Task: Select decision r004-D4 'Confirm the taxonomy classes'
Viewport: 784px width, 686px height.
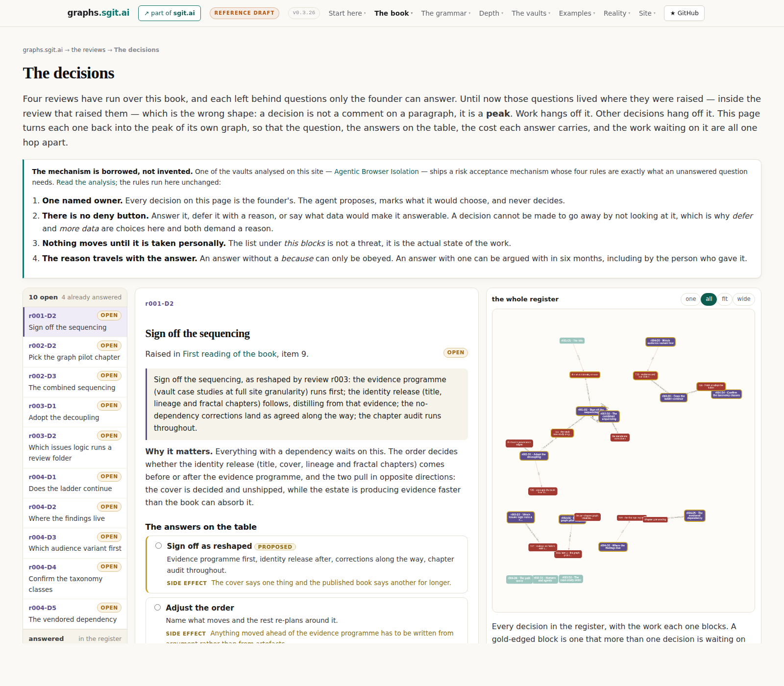Action: pos(75,579)
